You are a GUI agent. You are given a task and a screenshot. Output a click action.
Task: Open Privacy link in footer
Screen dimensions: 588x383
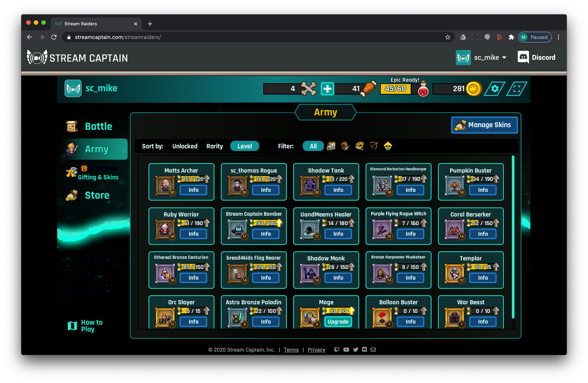316,350
